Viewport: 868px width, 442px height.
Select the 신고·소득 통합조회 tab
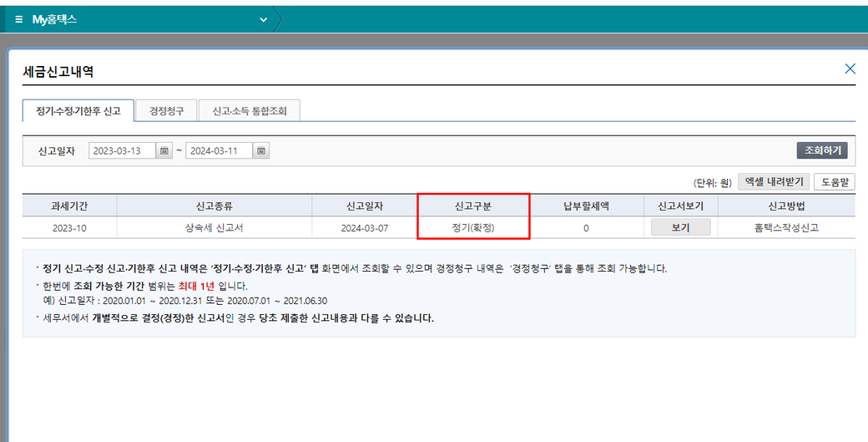point(250,110)
